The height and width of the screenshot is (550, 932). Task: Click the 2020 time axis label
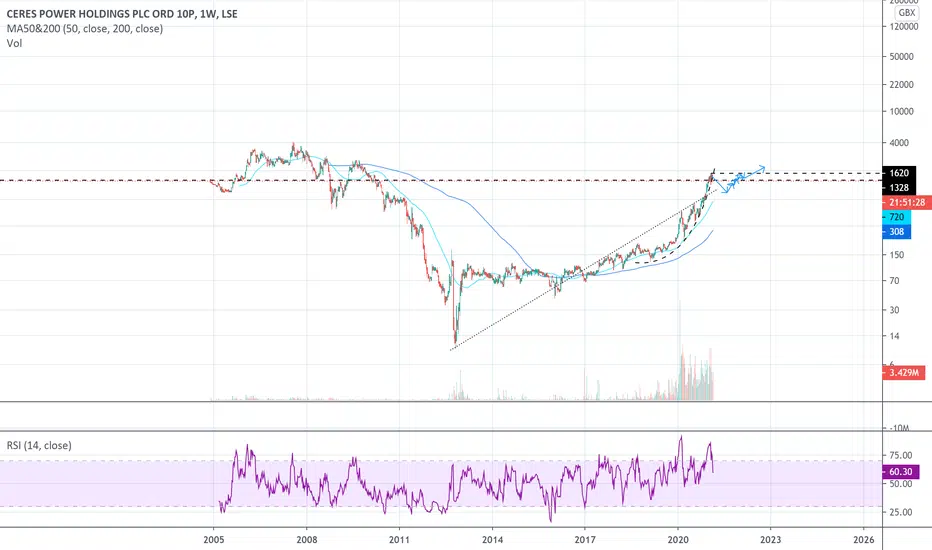point(678,539)
